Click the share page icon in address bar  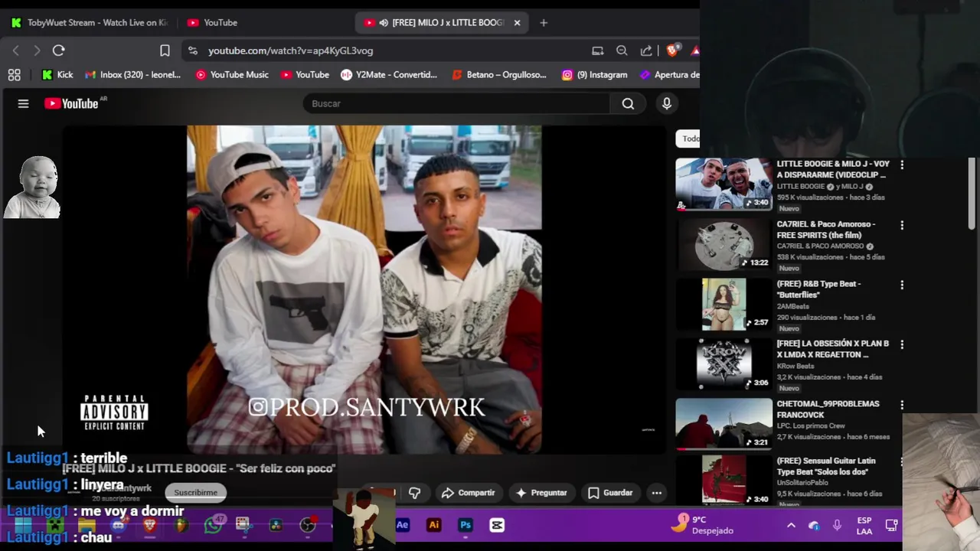click(646, 51)
